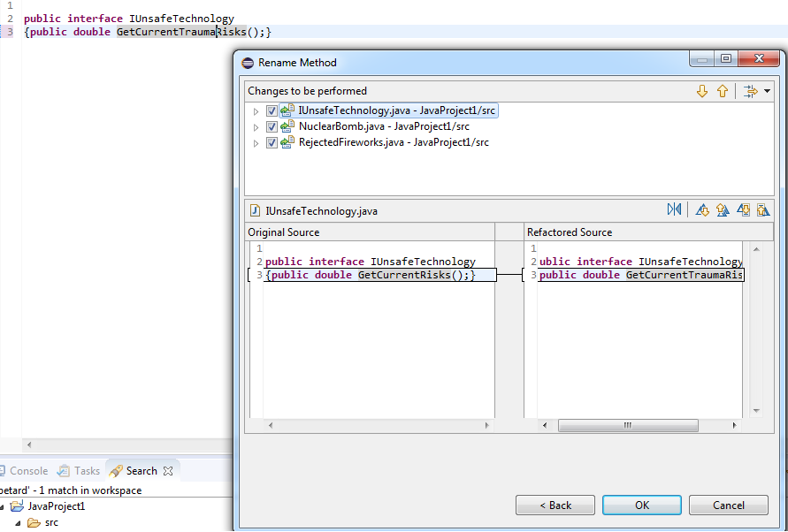Image resolution: width=788 pixels, height=532 pixels.
Task: Expand the IUnsafeTechnology.java tree node
Action: [256, 111]
